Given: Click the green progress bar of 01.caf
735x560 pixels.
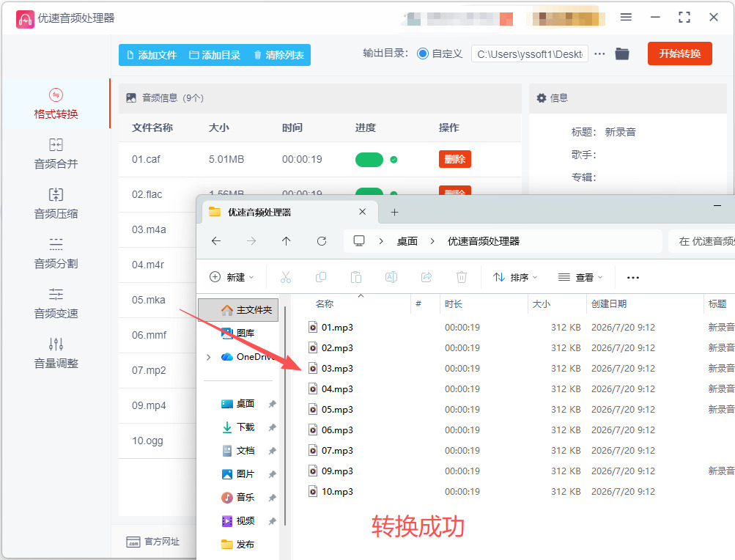Looking at the screenshot, I should [x=369, y=160].
